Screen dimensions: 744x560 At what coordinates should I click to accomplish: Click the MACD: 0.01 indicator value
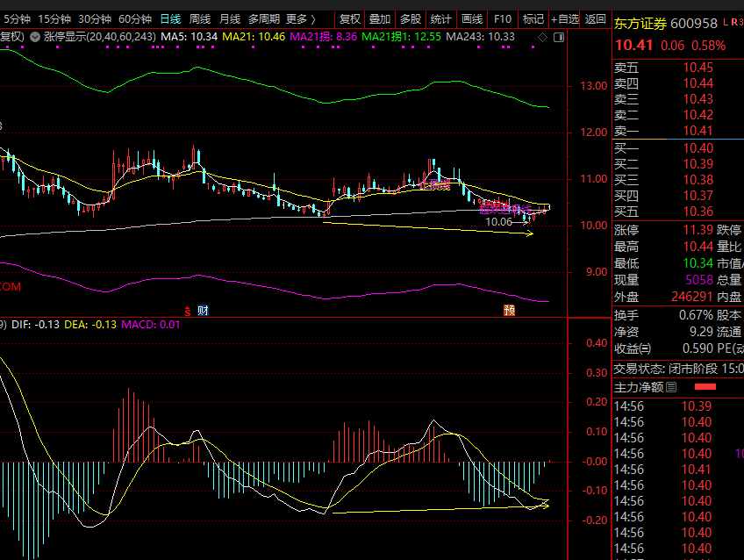click(x=151, y=325)
